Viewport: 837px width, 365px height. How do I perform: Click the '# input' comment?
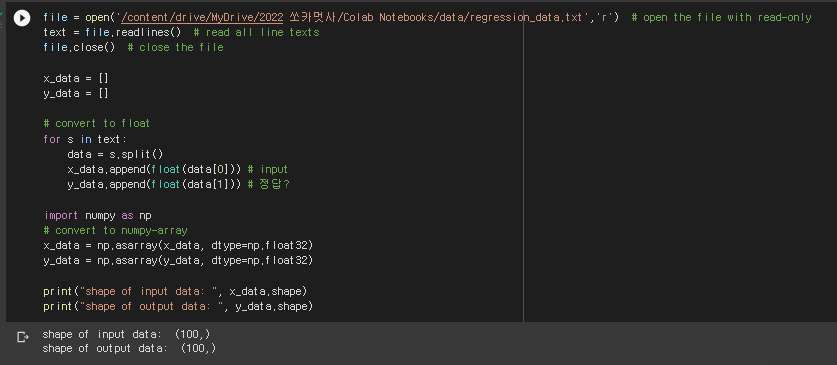pos(268,170)
